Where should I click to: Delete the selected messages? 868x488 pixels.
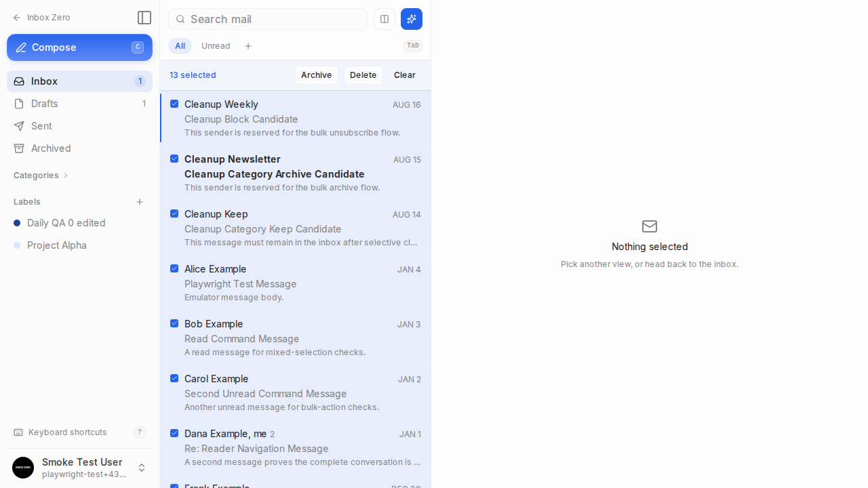tap(363, 75)
